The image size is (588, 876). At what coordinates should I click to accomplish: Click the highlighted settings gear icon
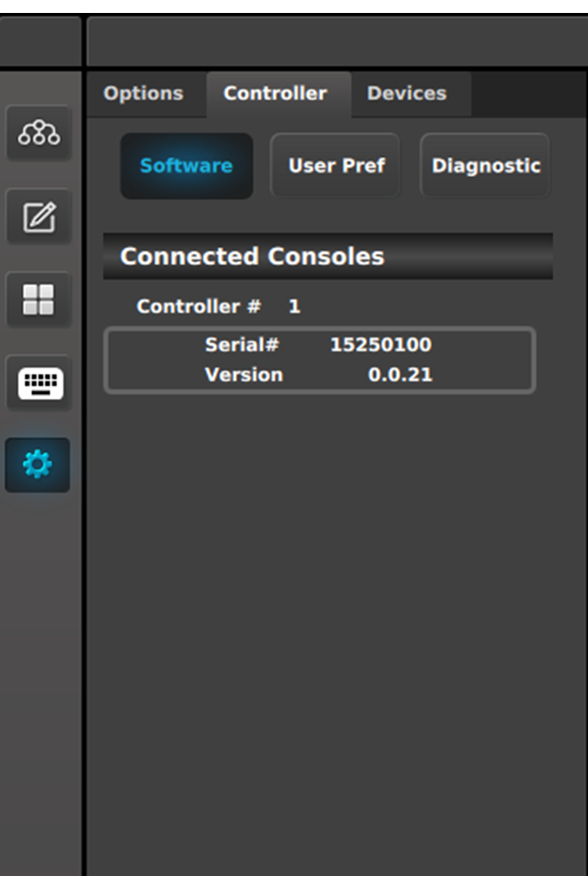click(38, 465)
